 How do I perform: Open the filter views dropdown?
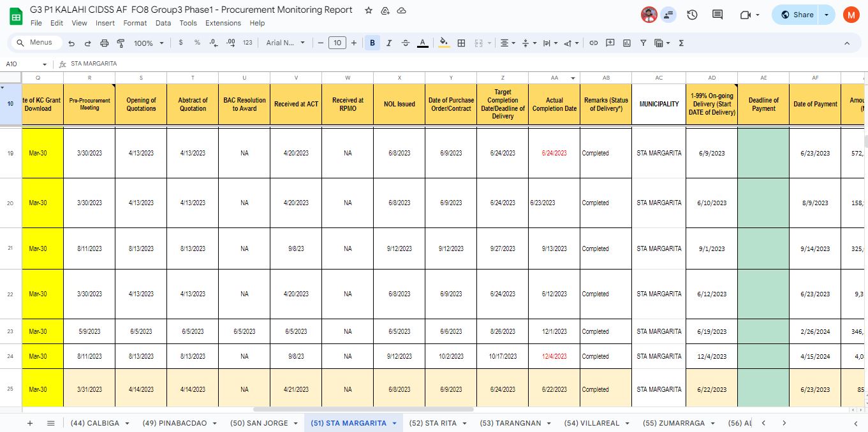tap(663, 43)
